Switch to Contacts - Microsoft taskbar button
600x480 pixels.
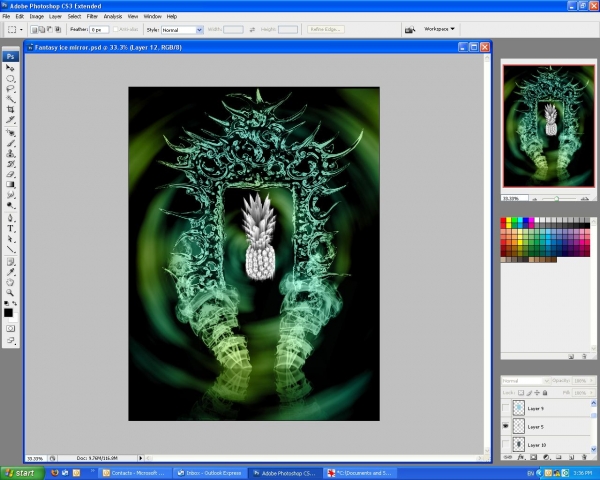[135, 473]
